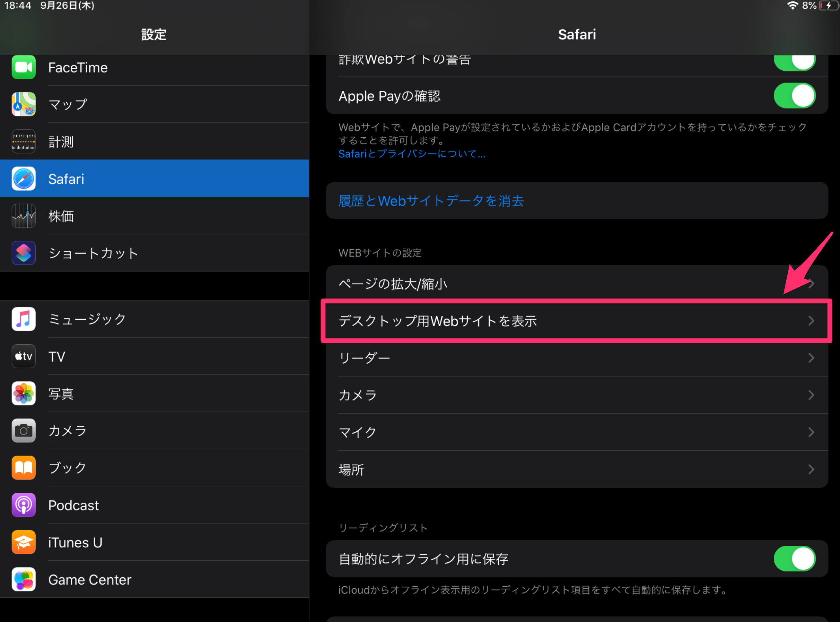
Task: Tap the Shortcuts (ショートカット) app icon
Action: (x=24, y=253)
